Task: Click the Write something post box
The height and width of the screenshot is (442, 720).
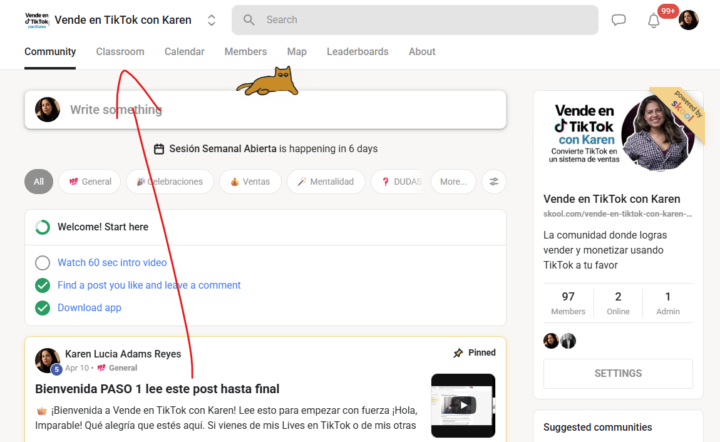Action: tap(265, 110)
